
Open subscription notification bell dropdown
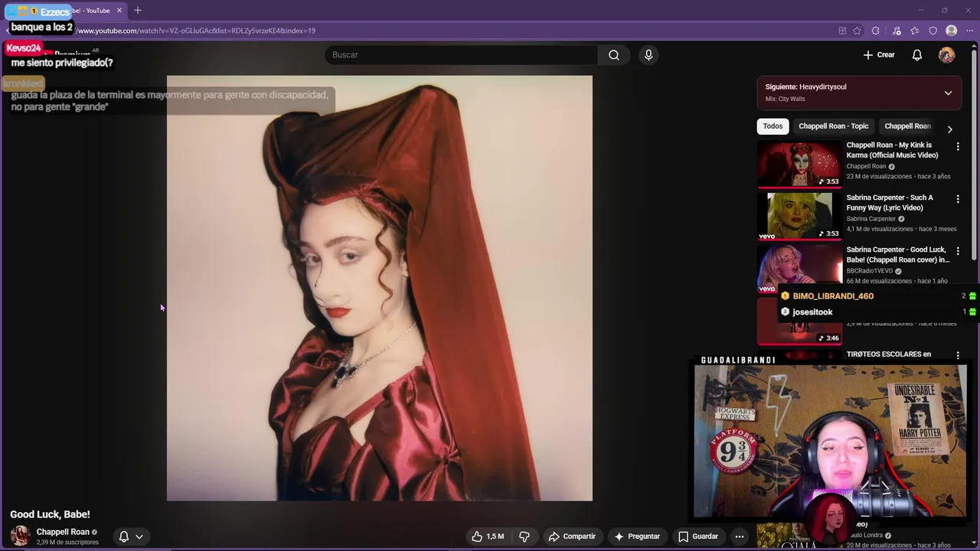tap(131, 536)
